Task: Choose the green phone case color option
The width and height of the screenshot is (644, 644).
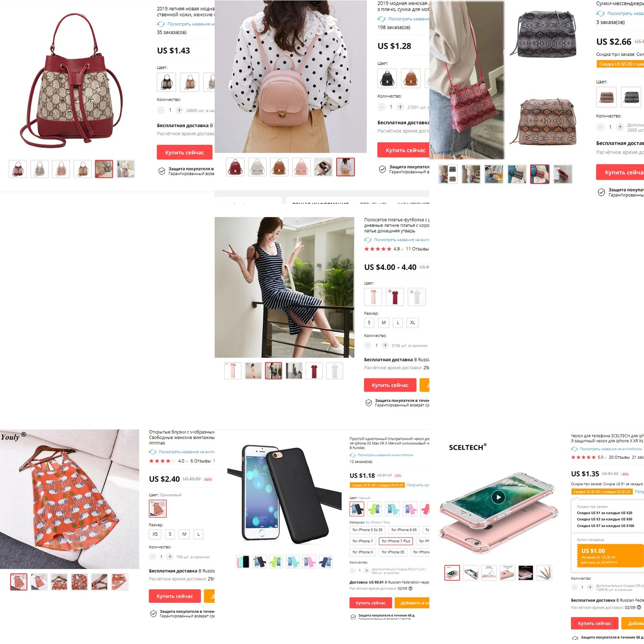Action: click(375, 509)
